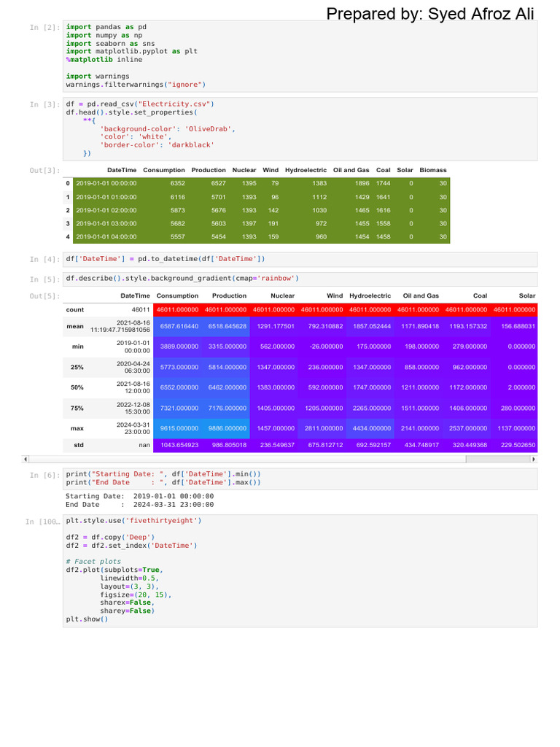
Task: Click the max Consumption value 9615.000000
Action: [177, 428]
